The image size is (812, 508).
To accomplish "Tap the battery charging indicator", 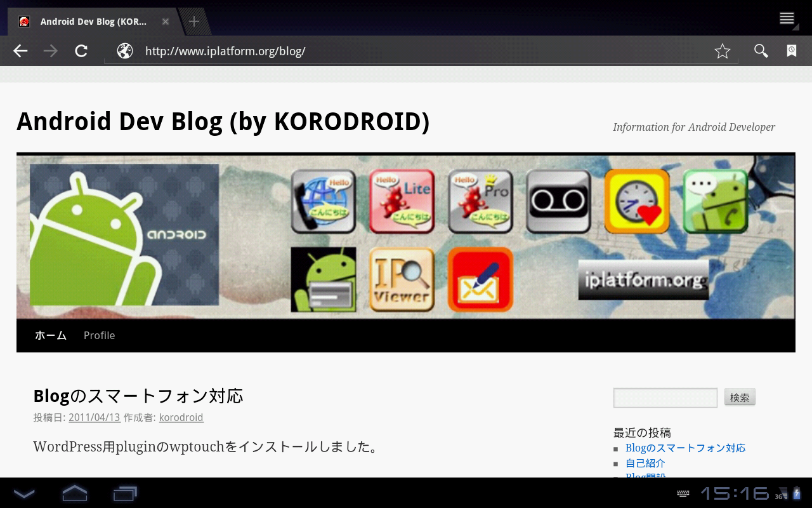I will [797, 493].
